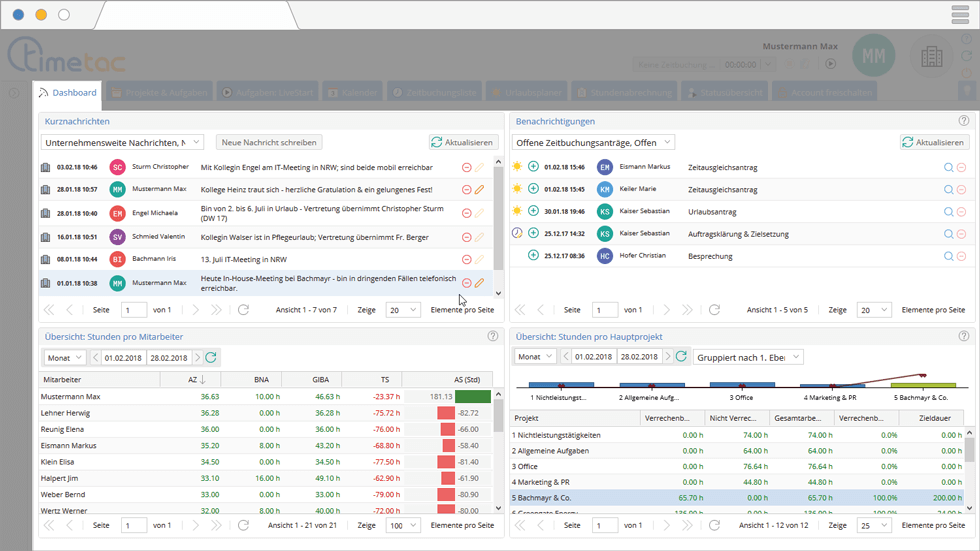Open the Offene Zeitbuchungsanträge dropdown
Viewport: 980px width, 551px height.
click(594, 143)
